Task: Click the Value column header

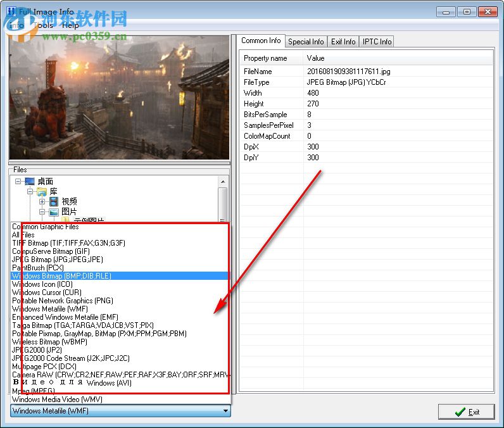Action: pos(398,58)
